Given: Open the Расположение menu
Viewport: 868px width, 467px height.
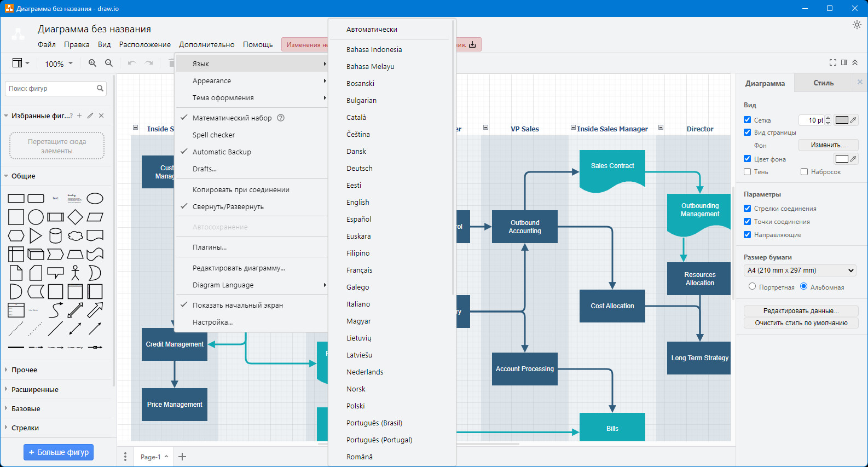Looking at the screenshot, I should (144, 44).
